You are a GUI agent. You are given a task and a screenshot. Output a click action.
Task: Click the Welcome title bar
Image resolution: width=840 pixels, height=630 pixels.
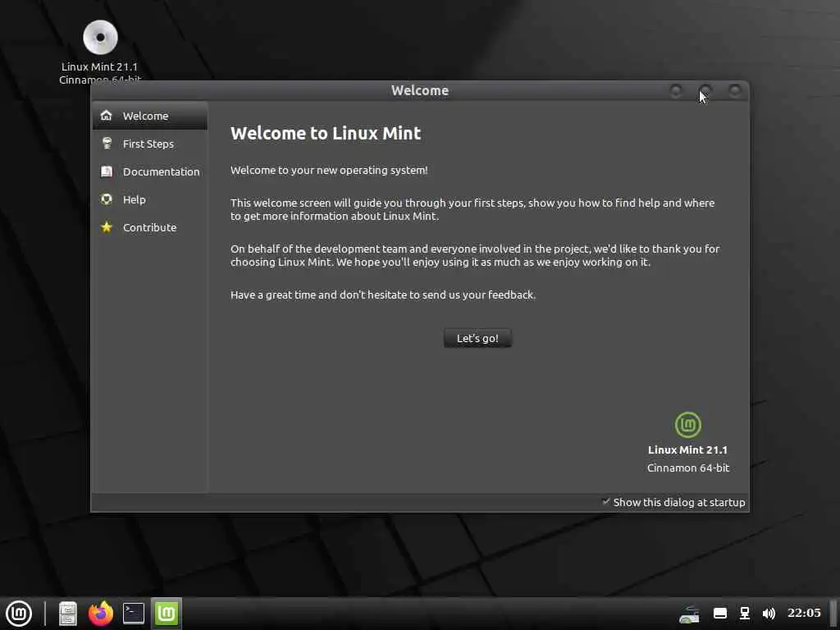coord(420,90)
